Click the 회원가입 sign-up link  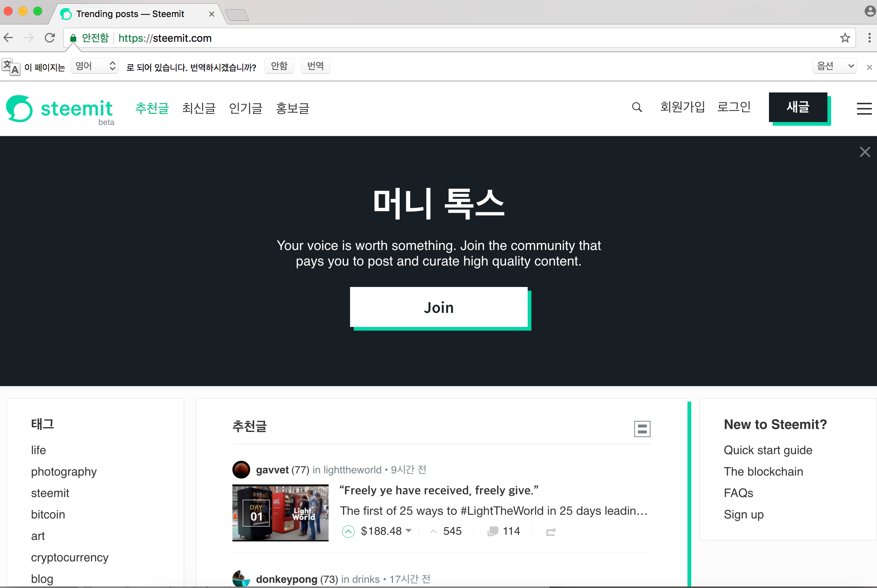pyautogui.click(x=682, y=107)
